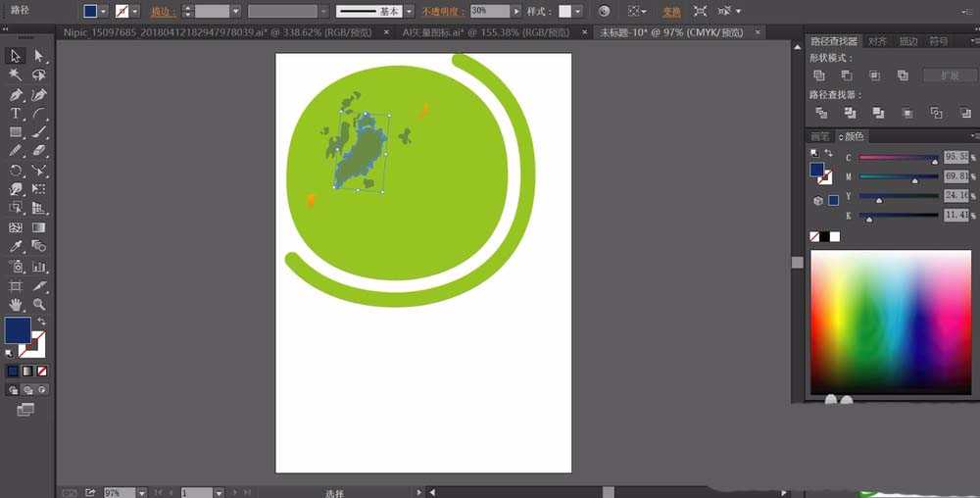Open the 对齐 (Align) panel tab
980x498 pixels.
877,41
